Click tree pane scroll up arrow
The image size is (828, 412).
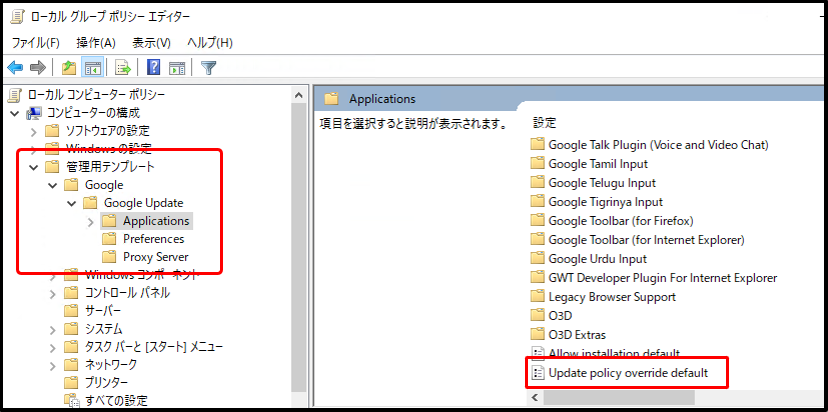[299, 95]
